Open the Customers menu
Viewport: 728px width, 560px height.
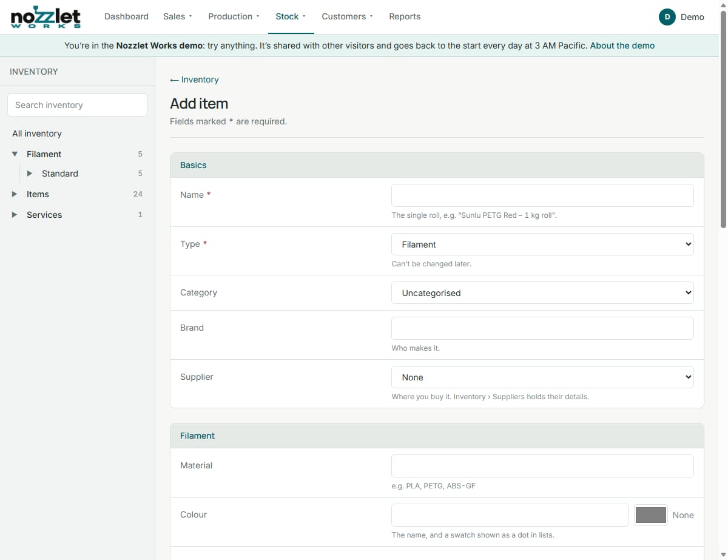[348, 16]
